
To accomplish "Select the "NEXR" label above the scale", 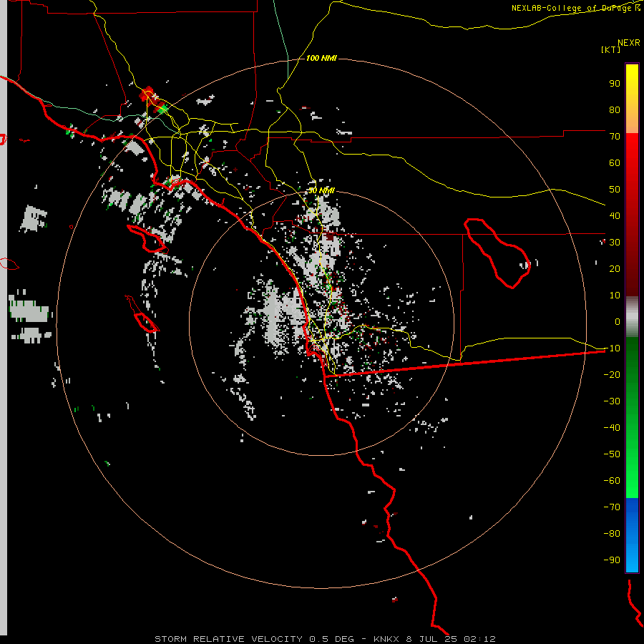I will [628, 43].
